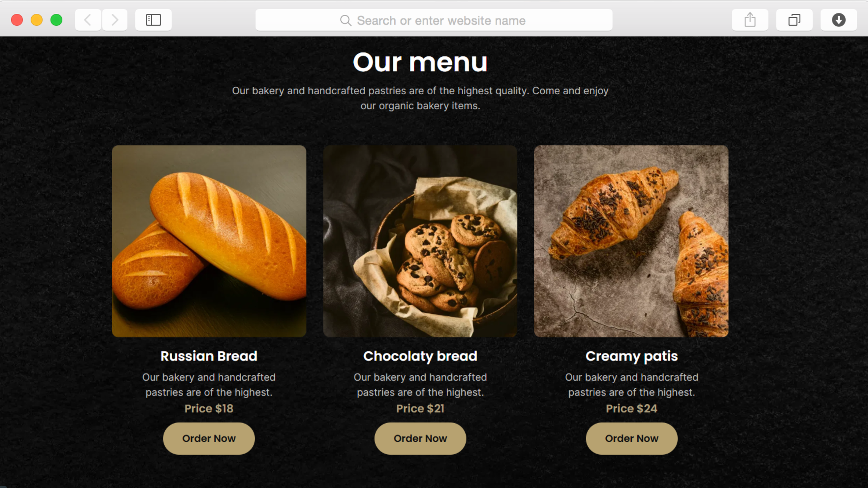Screen dimensions: 868x488
Task: Open the chocolate chip cookies photo
Action: coord(420,241)
